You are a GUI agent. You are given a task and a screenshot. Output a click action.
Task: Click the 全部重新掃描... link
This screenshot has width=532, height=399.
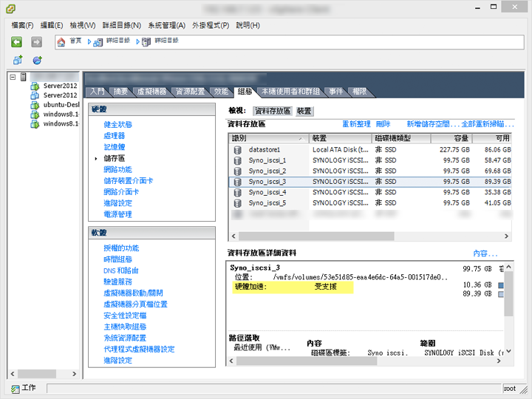488,124
